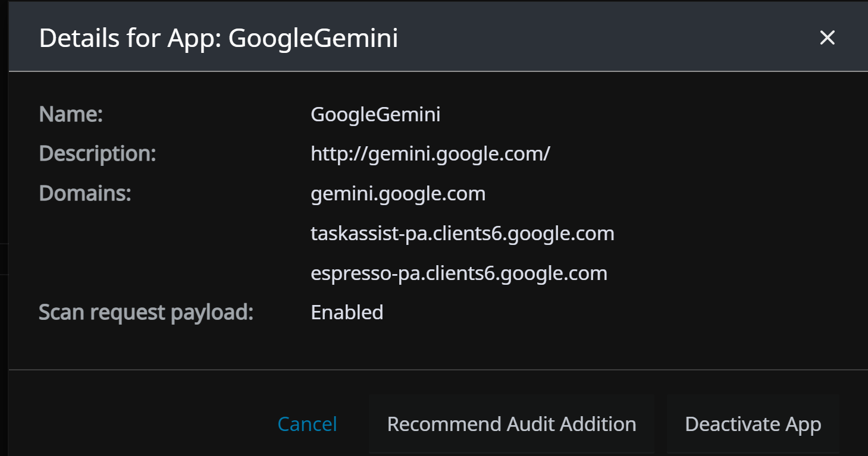Click the "Scan request payload:" label
The image size is (868, 456).
tap(146, 313)
